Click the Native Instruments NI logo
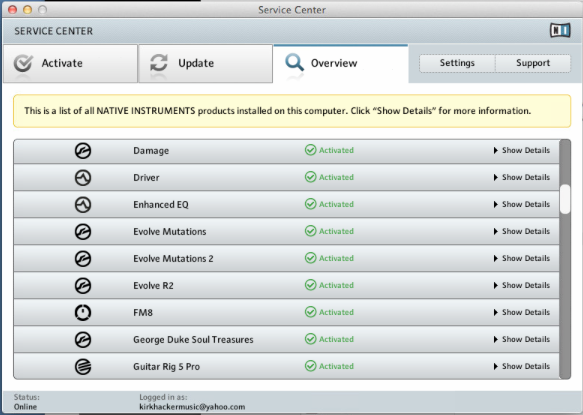 [560, 30]
